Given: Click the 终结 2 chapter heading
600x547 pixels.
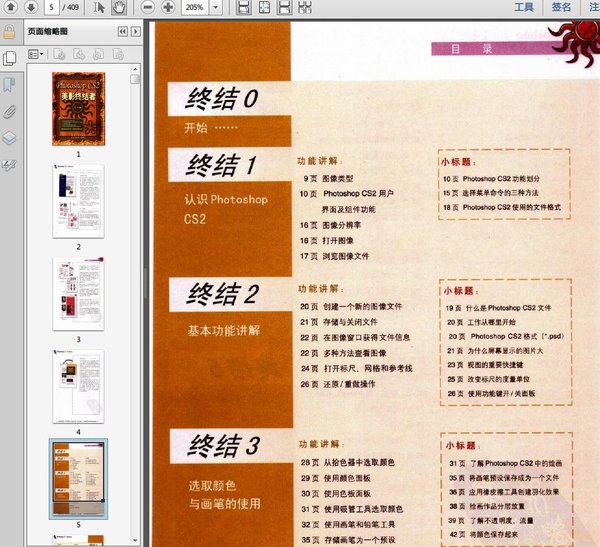Looking at the screenshot, I should (x=223, y=294).
